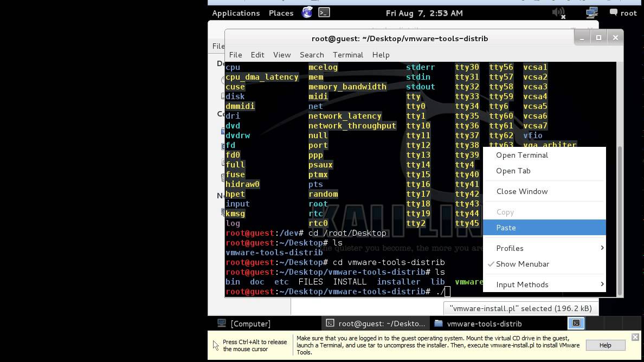Open the terminal View menu
Screen dimensions: 644x362
(282, 55)
